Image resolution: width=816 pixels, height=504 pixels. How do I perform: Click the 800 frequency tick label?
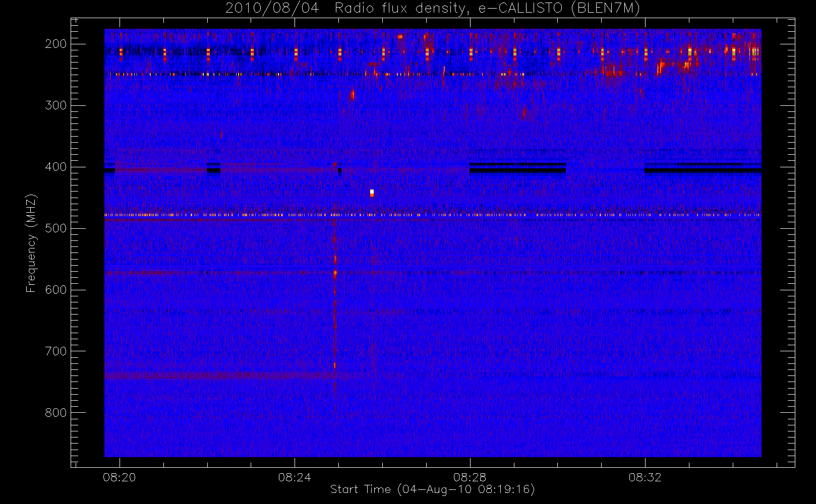(56, 413)
